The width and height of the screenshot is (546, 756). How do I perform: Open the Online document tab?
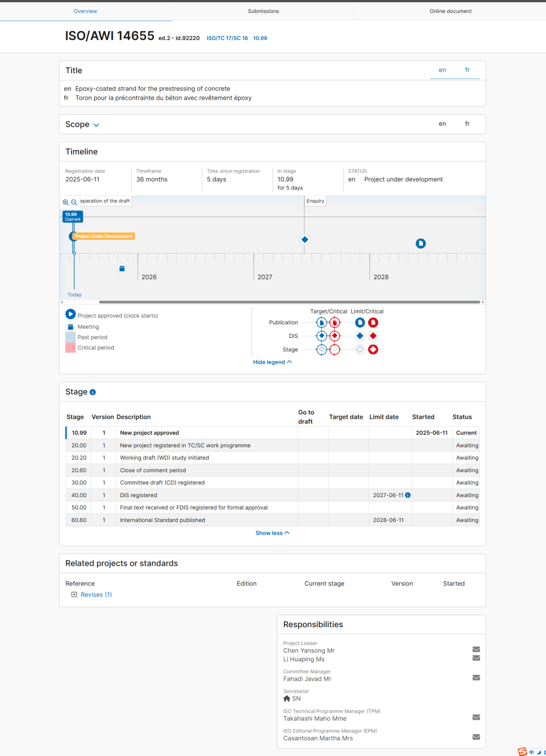pyautogui.click(x=451, y=11)
